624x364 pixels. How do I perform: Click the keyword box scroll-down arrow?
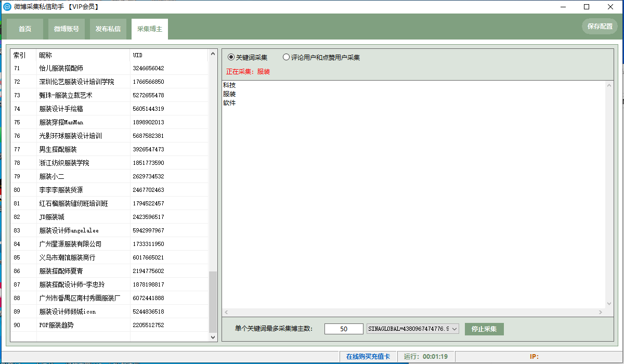pyautogui.click(x=609, y=304)
